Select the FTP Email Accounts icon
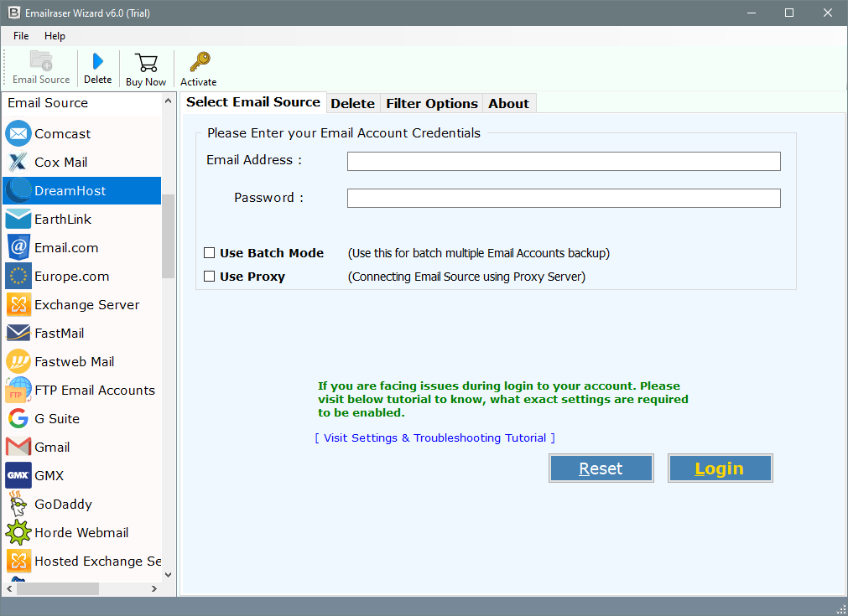 (18, 390)
